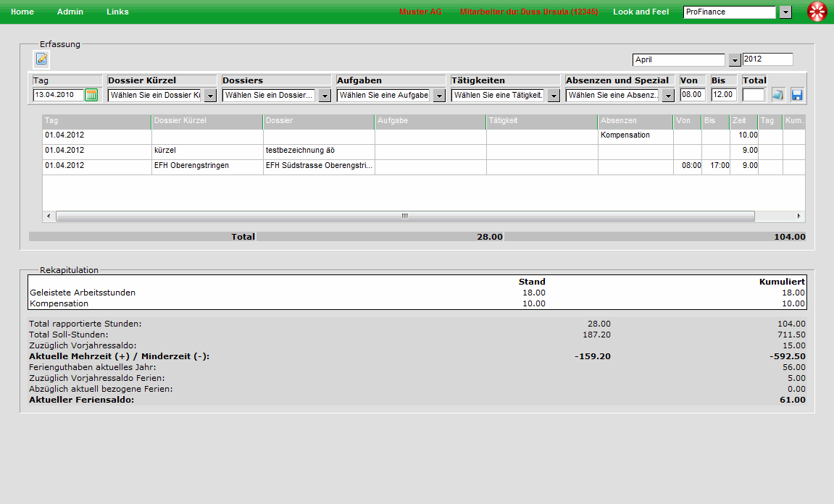Open the Dossiers dropdown list

coord(325,96)
